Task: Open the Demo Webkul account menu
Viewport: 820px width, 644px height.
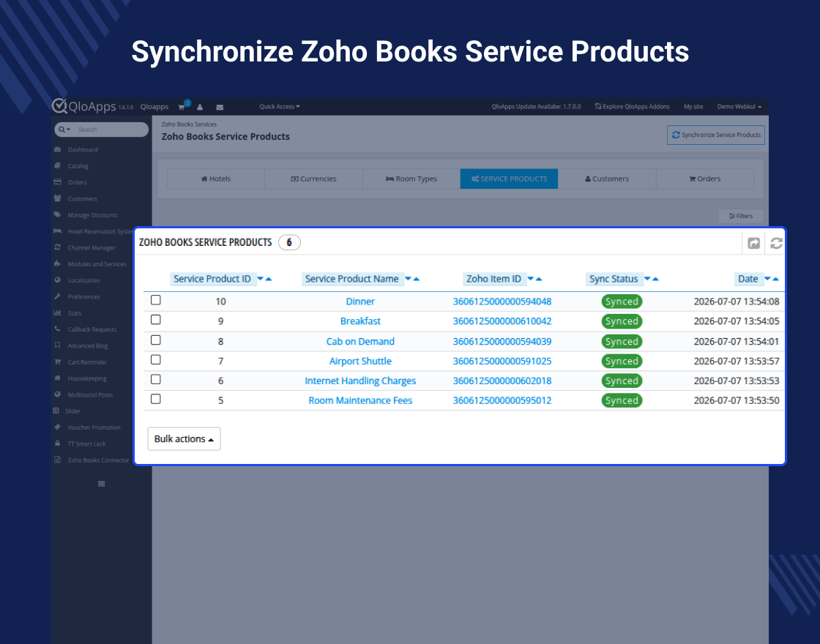Action: click(x=739, y=107)
